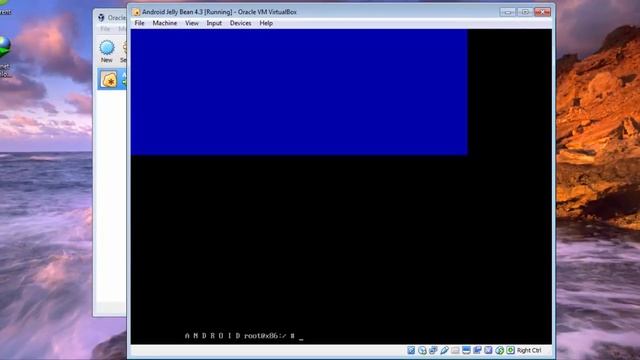Click the 'Android Jelly Bean 4.3 [Running]' window title
This screenshot has width=640, height=360.
point(187,12)
